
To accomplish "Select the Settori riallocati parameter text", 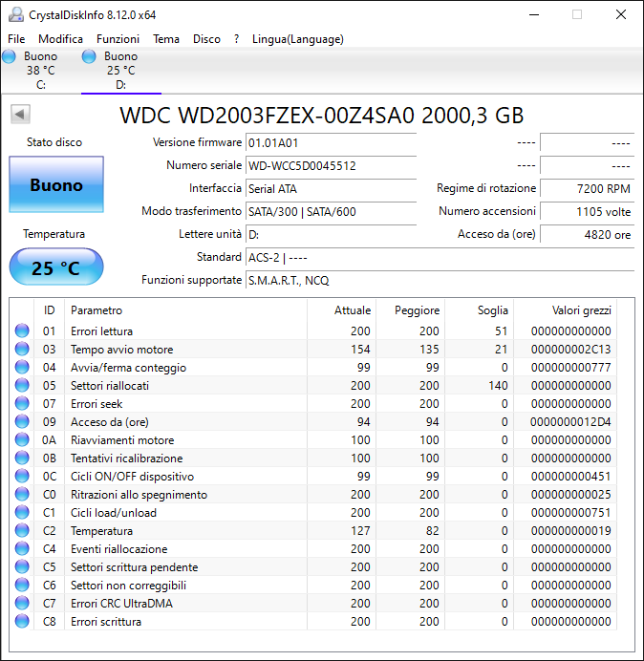I will point(110,386).
